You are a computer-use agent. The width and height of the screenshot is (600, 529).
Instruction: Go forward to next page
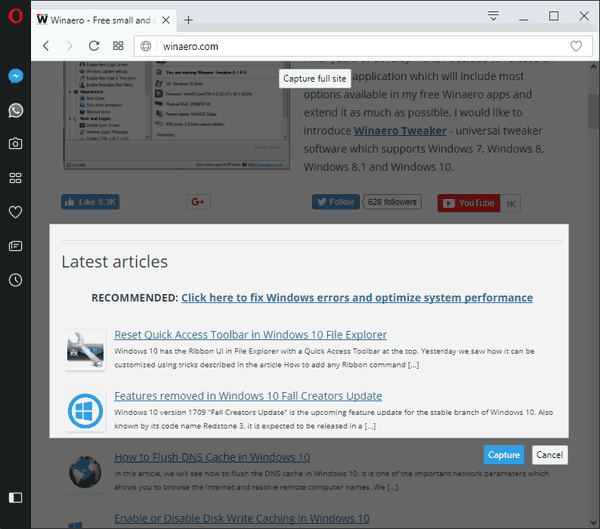click(69, 46)
